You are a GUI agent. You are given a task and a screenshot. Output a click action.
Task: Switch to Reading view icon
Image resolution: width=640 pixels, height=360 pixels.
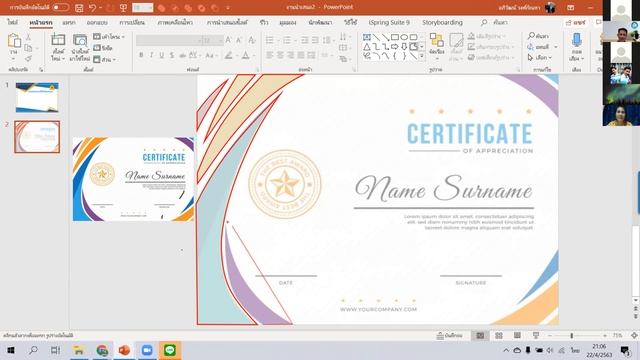[x=517, y=336]
